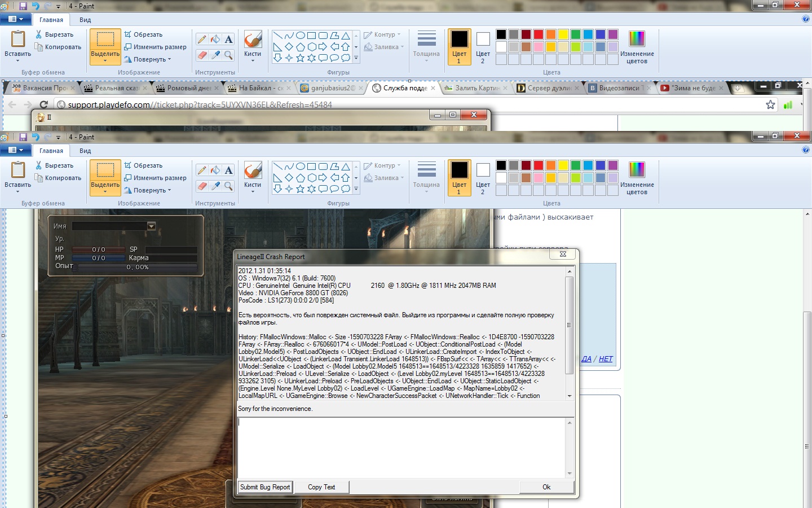Pick the diamond shape in the lower Paint gallery
This screenshot has height=508, width=812.
(x=289, y=178)
